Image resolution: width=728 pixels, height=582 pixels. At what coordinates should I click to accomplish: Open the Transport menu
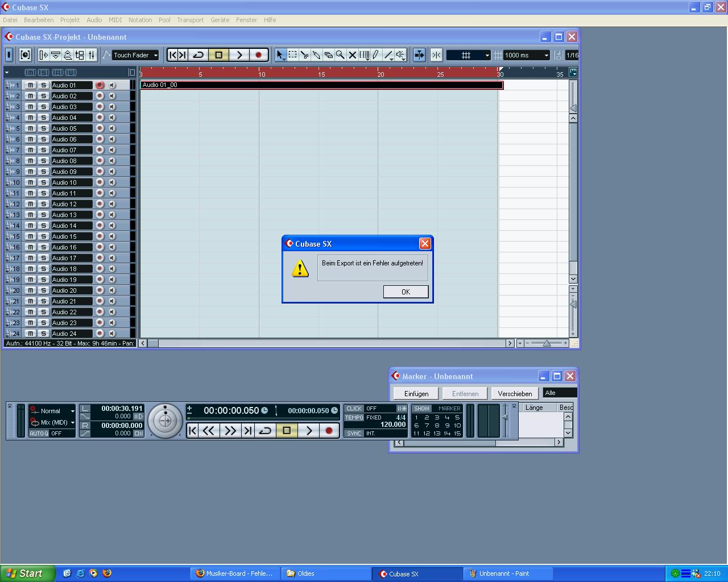[190, 20]
